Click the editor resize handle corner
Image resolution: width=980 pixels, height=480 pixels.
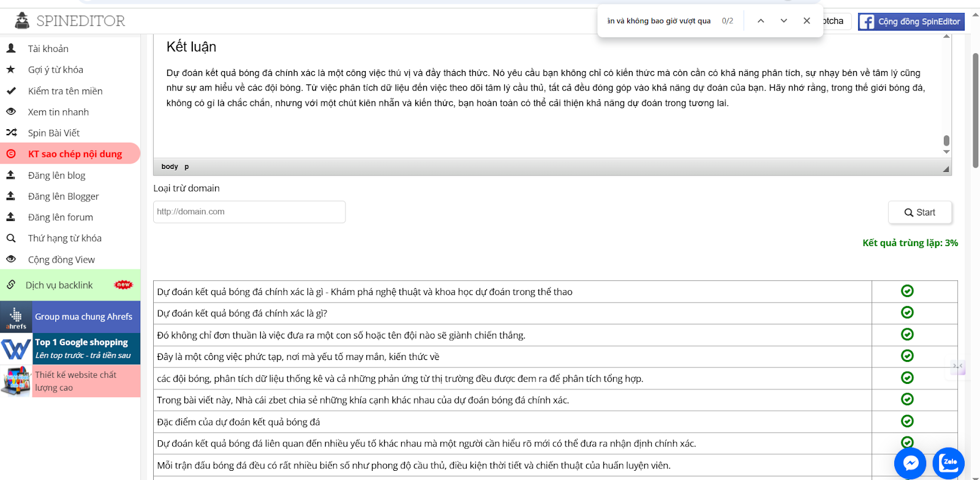(x=946, y=168)
